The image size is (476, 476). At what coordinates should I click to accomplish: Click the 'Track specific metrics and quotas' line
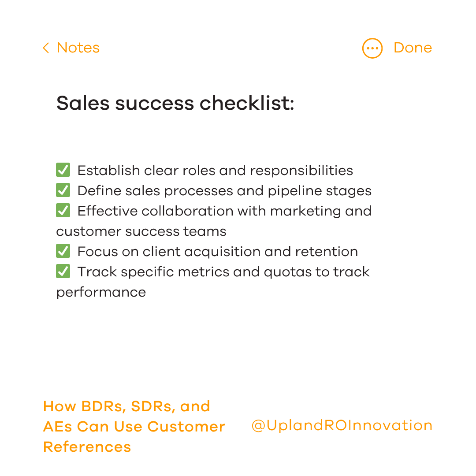pos(223,272)
